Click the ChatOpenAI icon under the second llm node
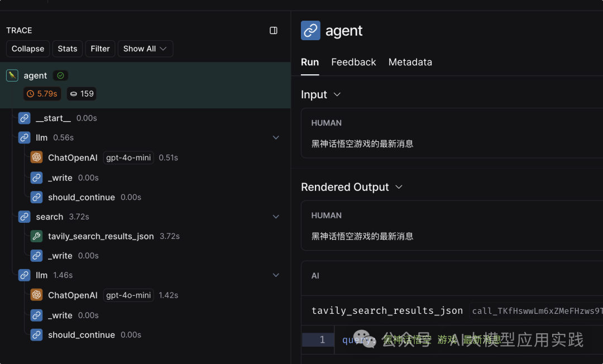 [x=36, y=295]
